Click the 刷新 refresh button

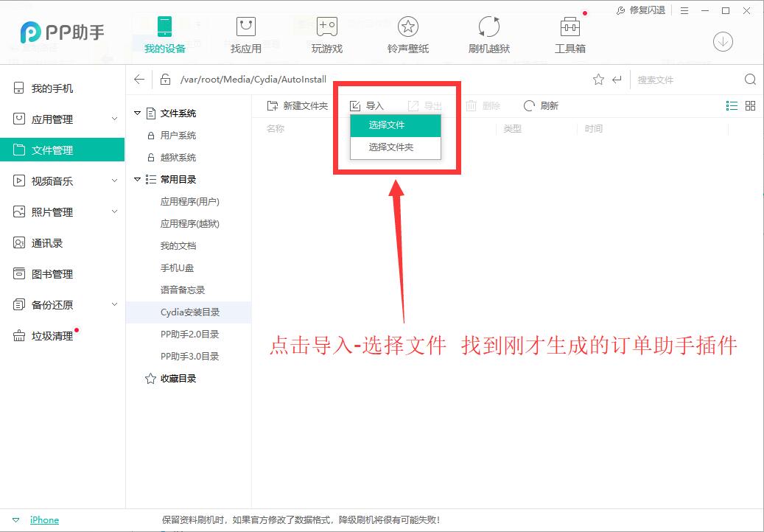[x=541, y=106]
